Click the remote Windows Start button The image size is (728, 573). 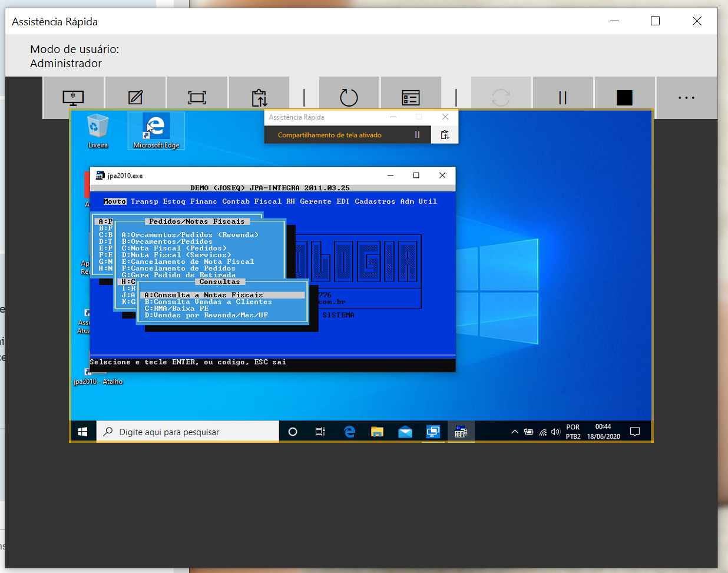pos(83,432)
